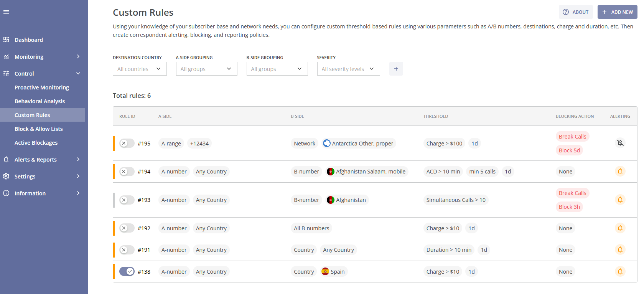Viewport: 644px width, 294px height.
Task: Click the plus icon to add filter
Action: (396, 69)
